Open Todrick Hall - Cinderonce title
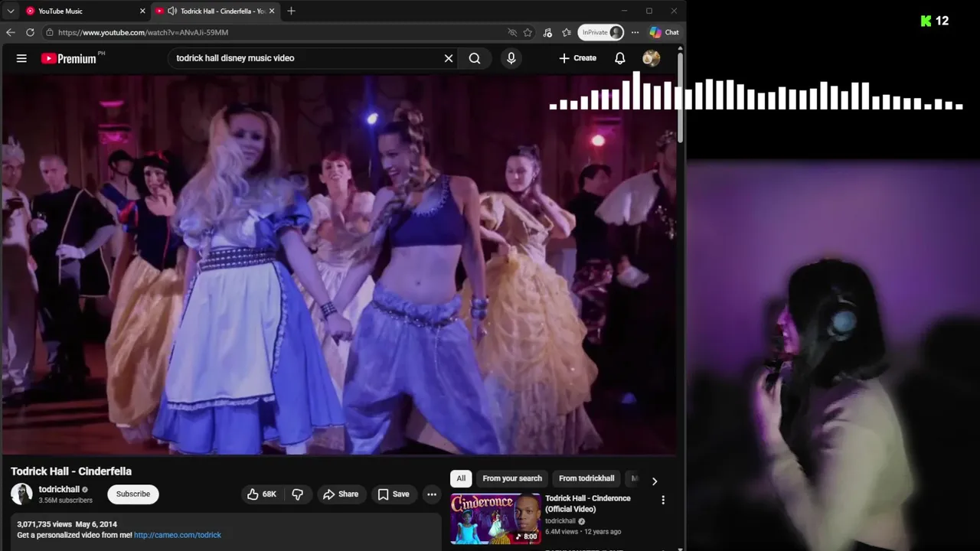 click(x=588, y=504)
